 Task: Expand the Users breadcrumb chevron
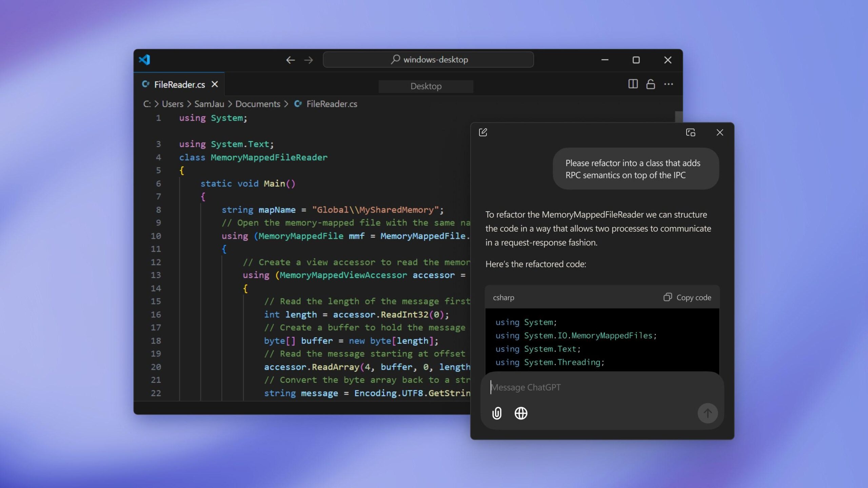pos(189,104)
